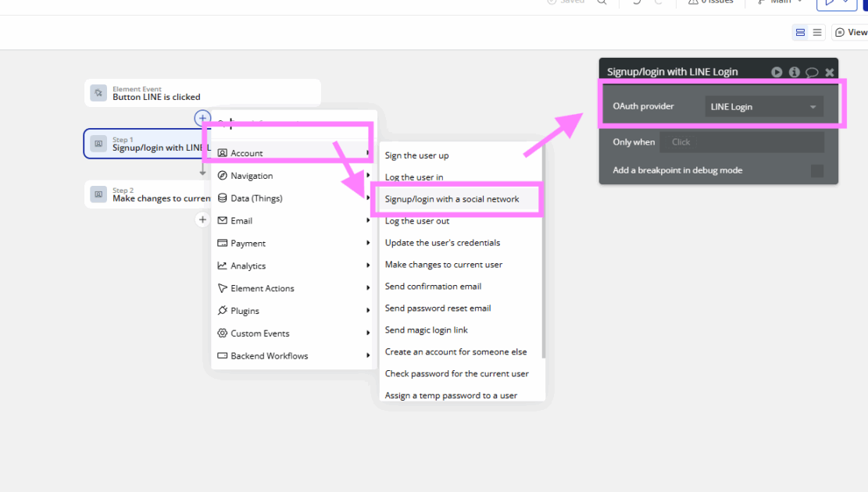Expand the Analytics submenu arrow
Screen dimensions: 868x492
(x=368, y=266)
